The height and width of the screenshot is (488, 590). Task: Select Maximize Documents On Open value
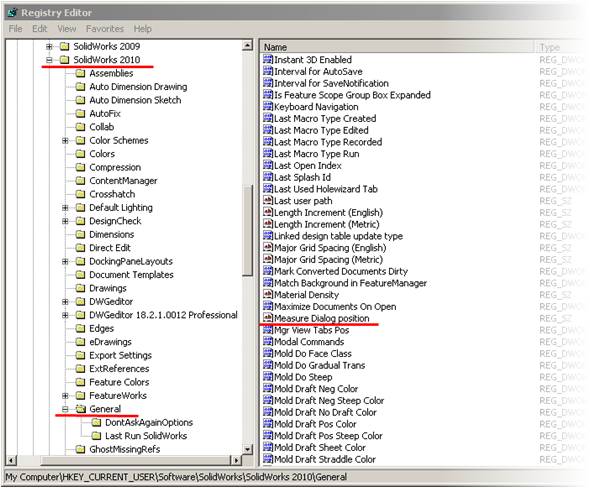pyautogui.click(x=335, y=306)
